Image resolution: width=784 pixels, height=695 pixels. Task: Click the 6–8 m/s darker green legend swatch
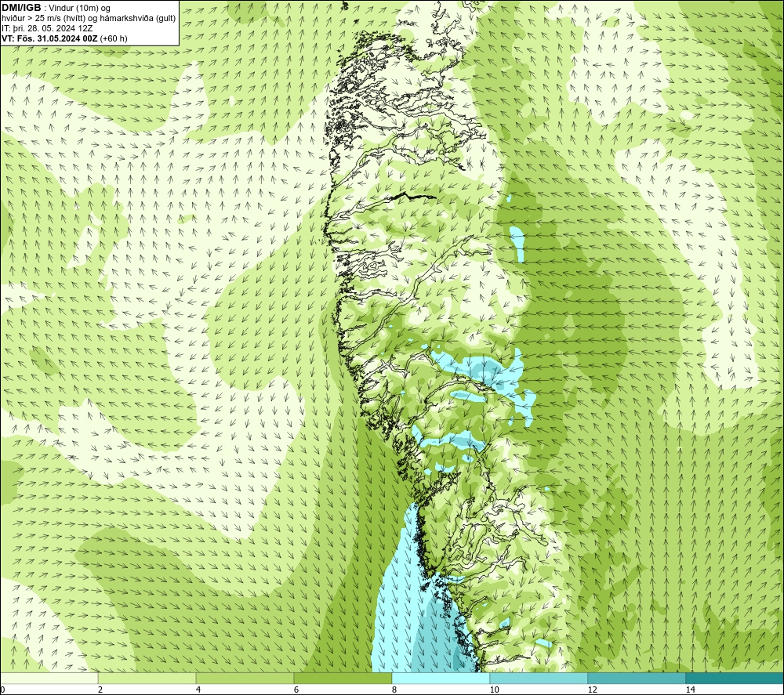click(343, 678)
